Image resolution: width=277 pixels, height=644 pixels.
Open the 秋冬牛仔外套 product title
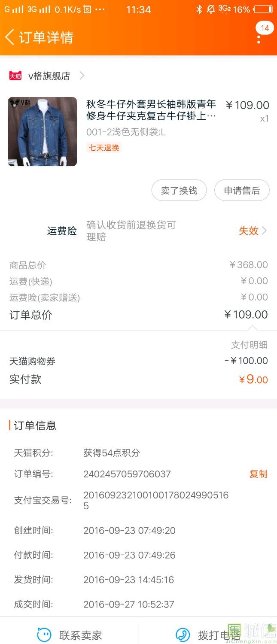151,110
